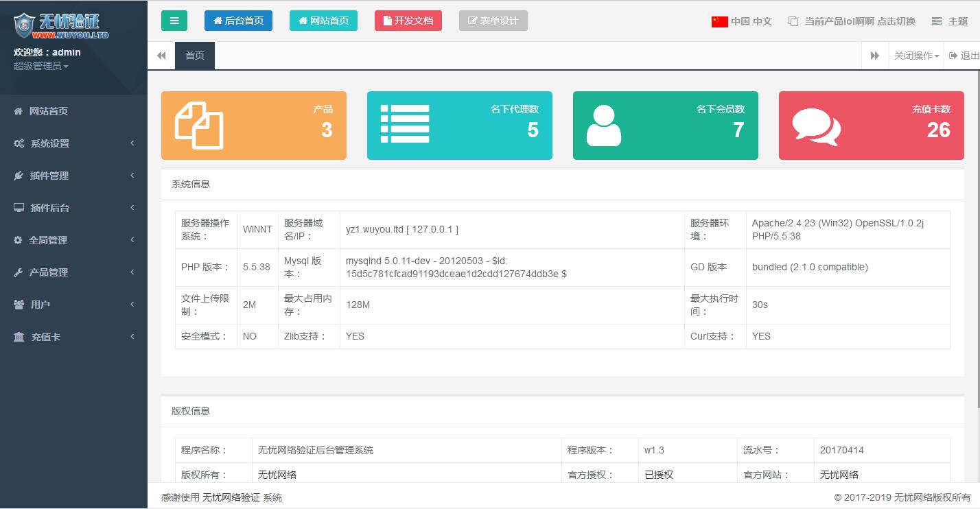The image size is (980, 509).
Task: Open the 超级管理员 user dropdown
Action: coord(40,66)
